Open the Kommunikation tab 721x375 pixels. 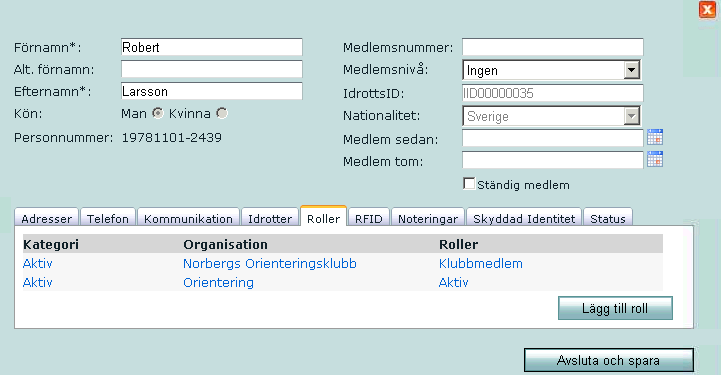[x=188, y=218]
